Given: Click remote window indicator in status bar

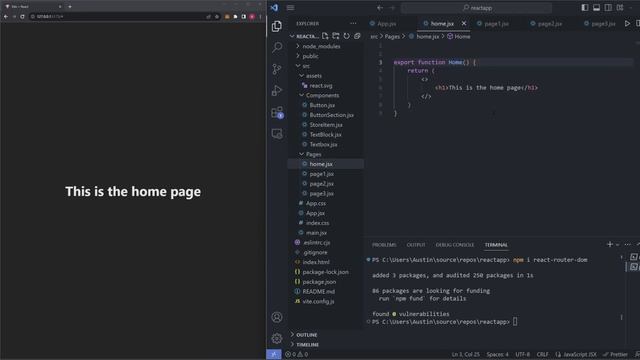Looking at the screenshot, I should pos(273,354).
